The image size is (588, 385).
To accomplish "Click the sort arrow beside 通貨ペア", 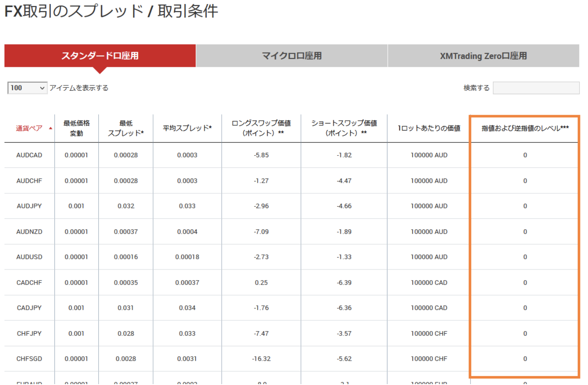I will (50, 128).
